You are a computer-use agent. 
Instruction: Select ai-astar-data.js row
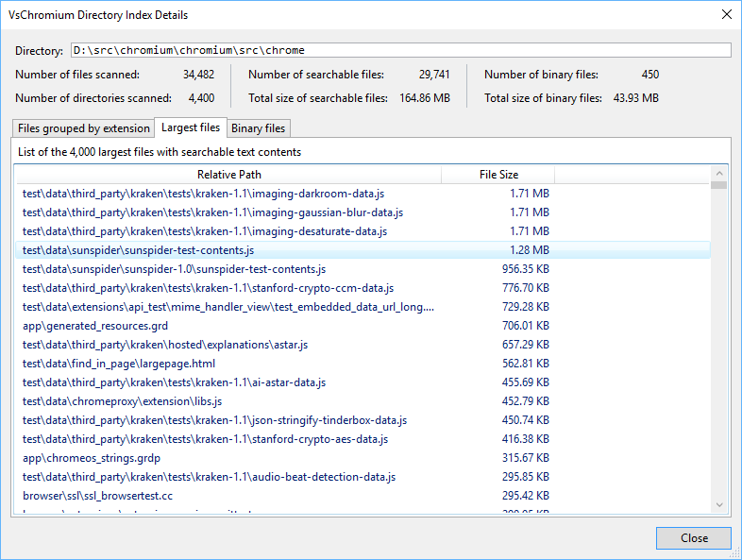[x=363, y=382]
